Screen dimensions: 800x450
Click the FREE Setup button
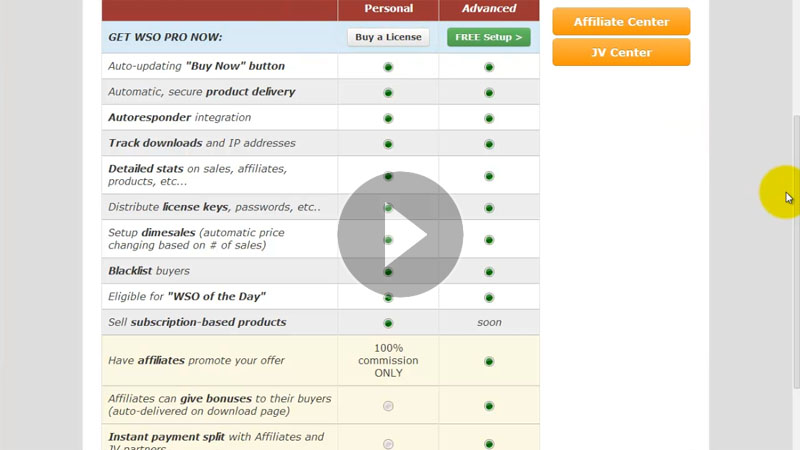[488, 37]
